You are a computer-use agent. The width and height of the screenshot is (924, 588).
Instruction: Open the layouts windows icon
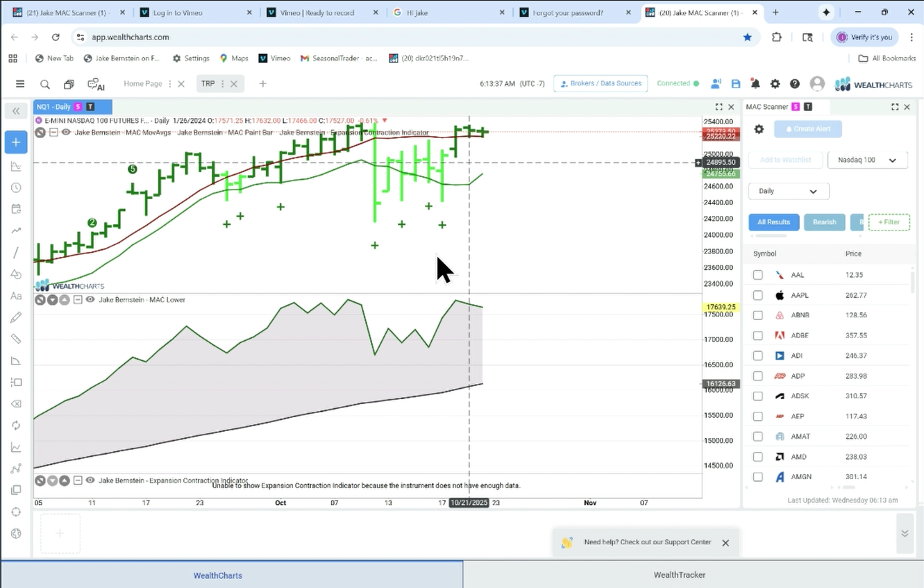tap(69, 84)
